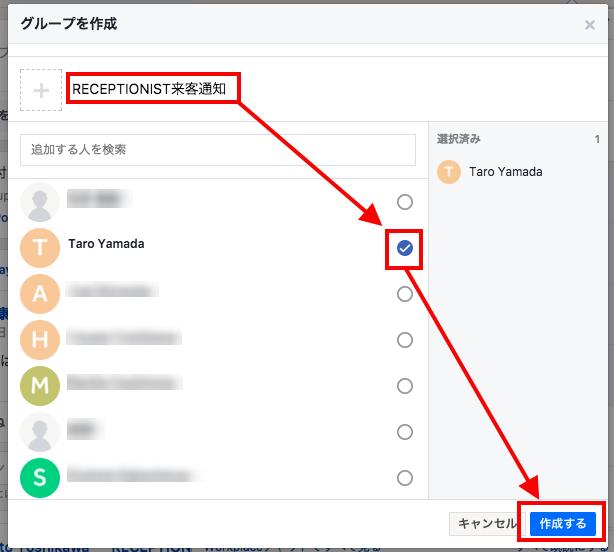This screenshot has height=552, width=614.
Task: Uncheck the Taro Yamada selection checkmark
Action: 405,248
